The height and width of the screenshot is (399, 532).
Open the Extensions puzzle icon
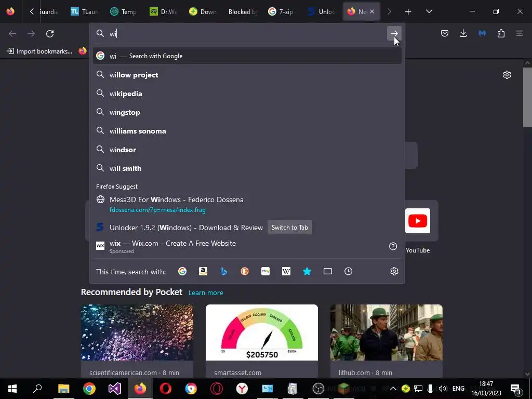pos(501,33)
